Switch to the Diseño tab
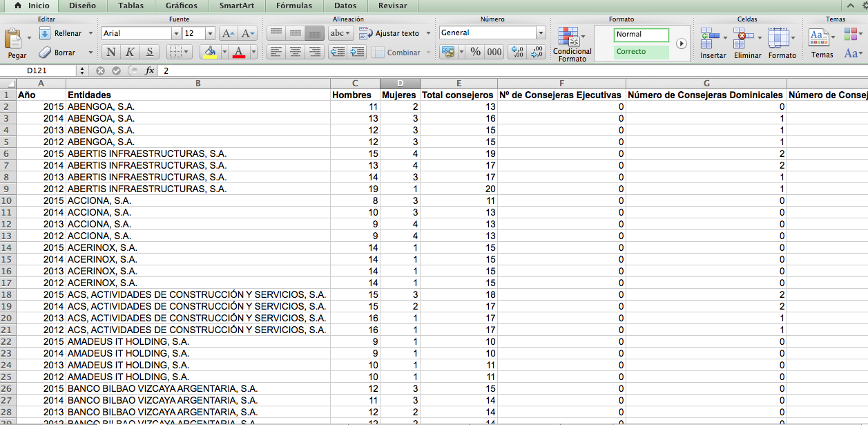This screenshot has height=425, width=868. (82, 6)
